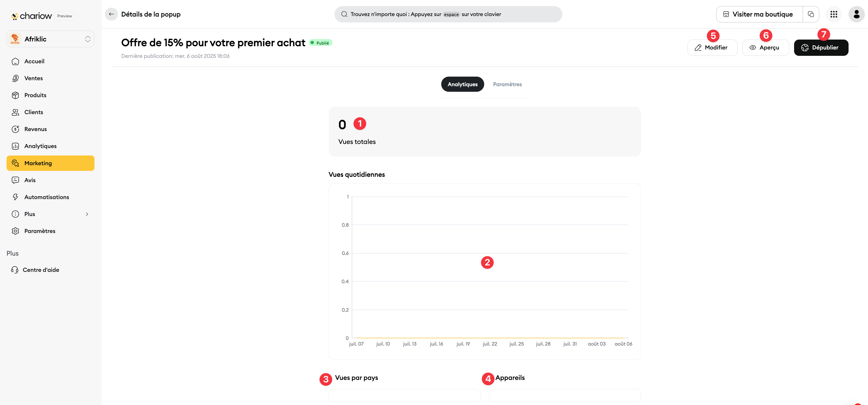Click the Accueil home icon
Viewport: 868px width, 405px height.
point(15,61)
